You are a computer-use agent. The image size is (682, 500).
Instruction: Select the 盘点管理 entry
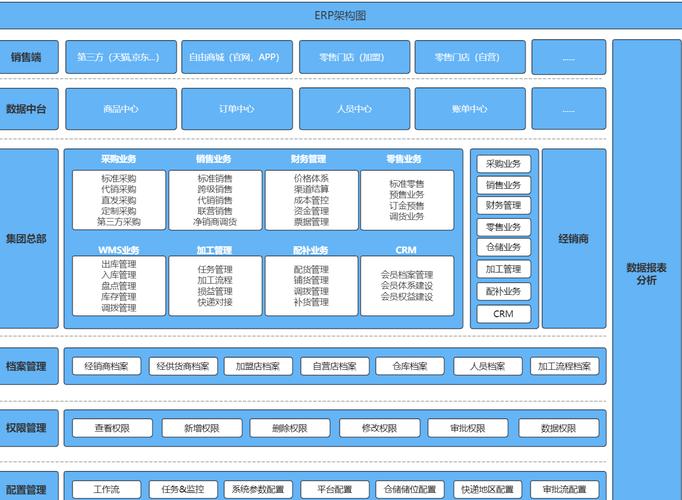click(119, 286)
